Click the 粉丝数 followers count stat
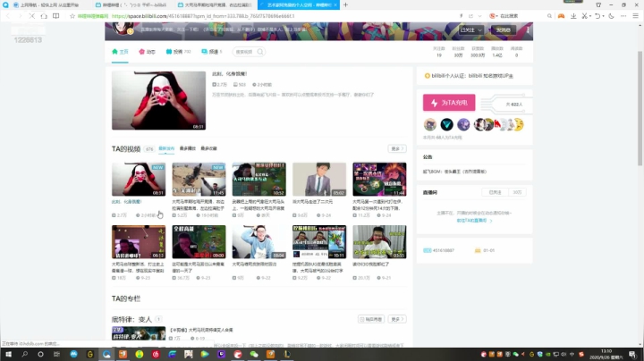 click(x=458, y=52)
